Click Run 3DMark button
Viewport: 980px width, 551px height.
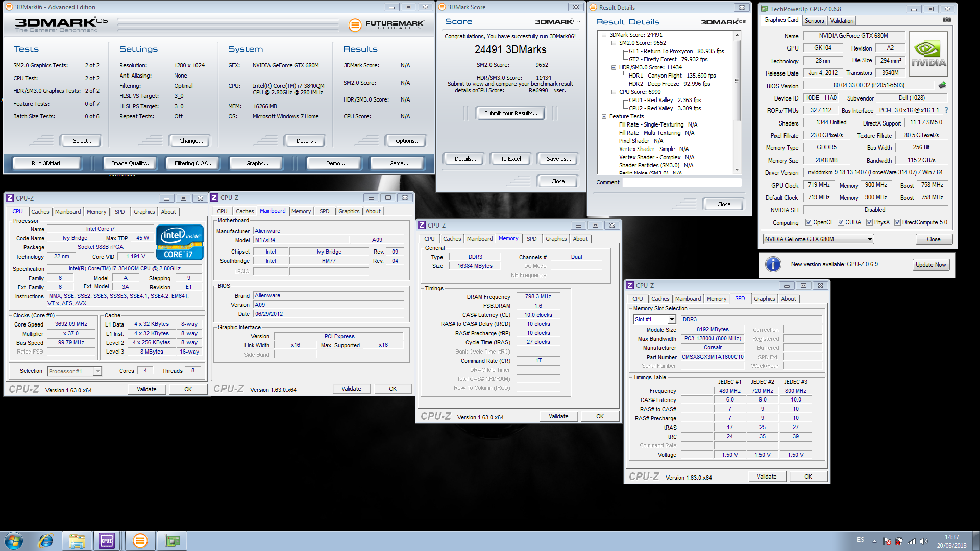tap(46, 163)
